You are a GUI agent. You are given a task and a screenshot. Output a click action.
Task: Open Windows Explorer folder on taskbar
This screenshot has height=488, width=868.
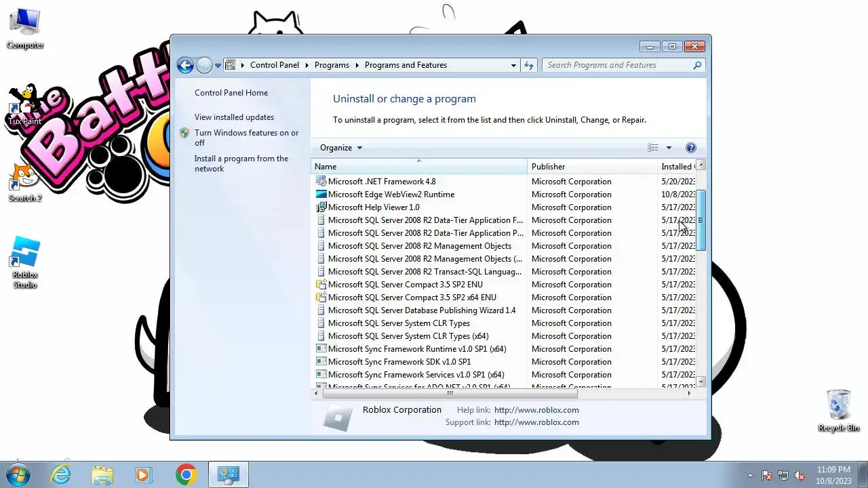point(102,475)
